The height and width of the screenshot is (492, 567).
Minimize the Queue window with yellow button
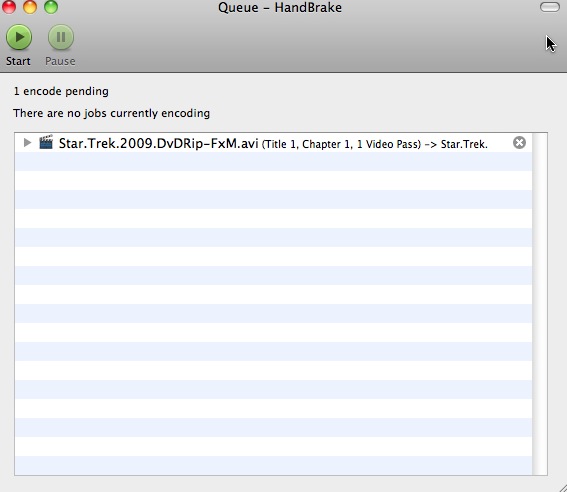[x=30, y=7]
